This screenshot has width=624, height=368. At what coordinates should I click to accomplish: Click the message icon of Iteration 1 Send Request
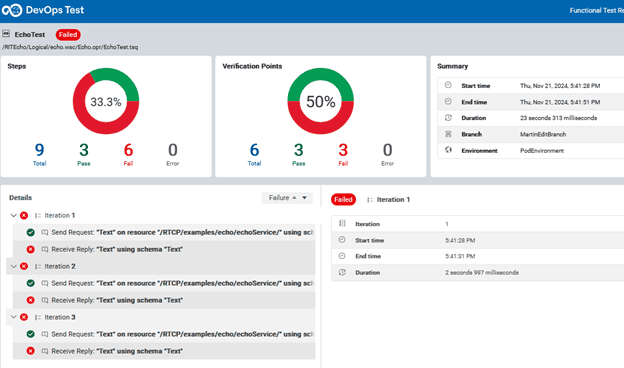pyautogui.click(x=45, y=232)
